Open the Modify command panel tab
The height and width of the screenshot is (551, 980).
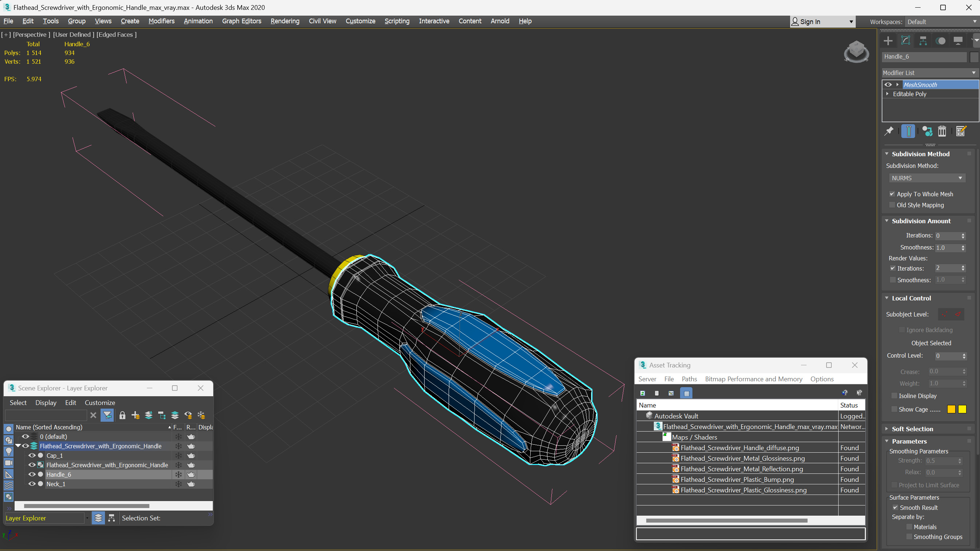pyautogui.click(x=906, y=41)
